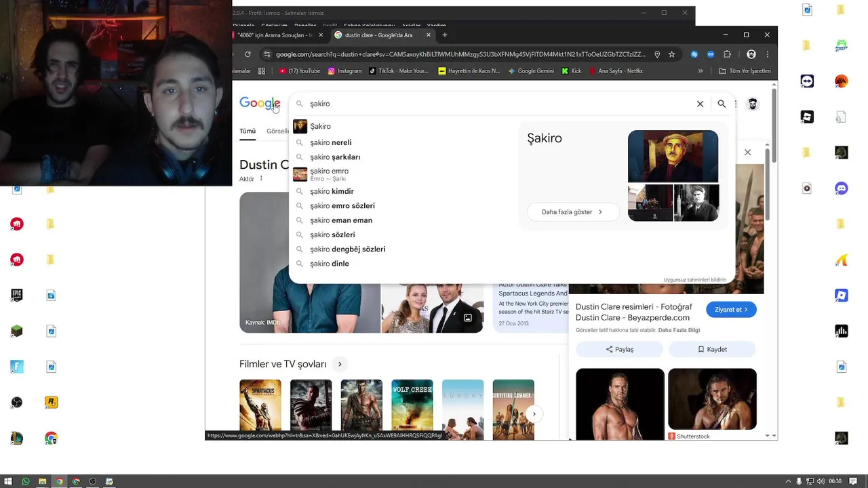The width and height of the screenshot is (868, 488).
Task: Open YouTube bookmark
Action: tap(299, 70)
